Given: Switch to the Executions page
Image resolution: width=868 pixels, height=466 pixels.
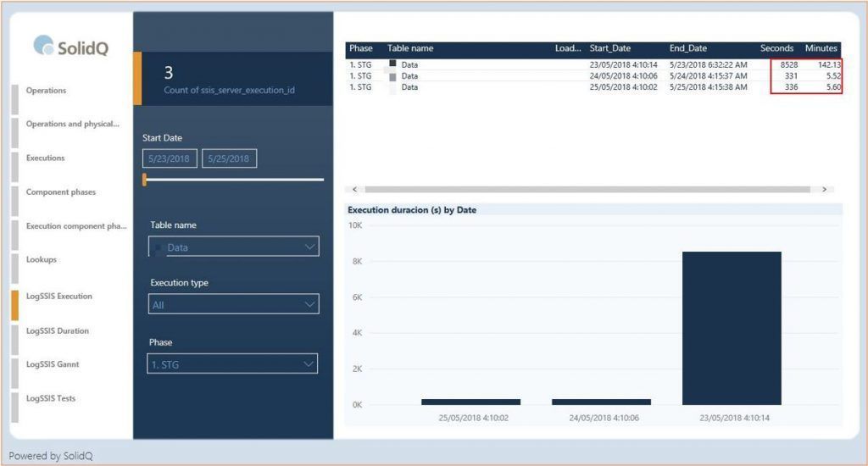Looking at the screenshot, I should pos(45,158).
